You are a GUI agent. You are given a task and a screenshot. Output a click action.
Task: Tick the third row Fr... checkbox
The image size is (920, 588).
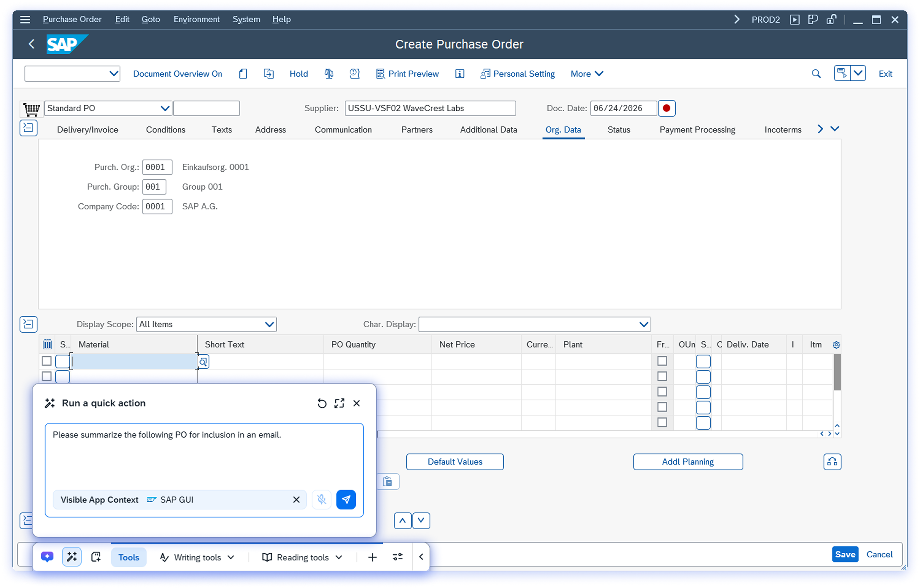[662, 392]
